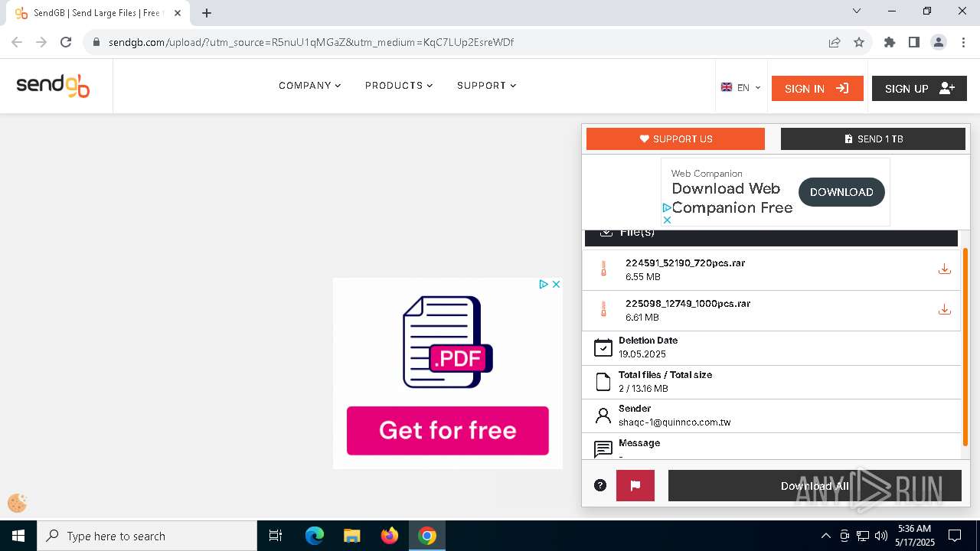Click deletion date 19.05.2025
980x551 pixels.
pyautogui.click(x=642, y=354)
